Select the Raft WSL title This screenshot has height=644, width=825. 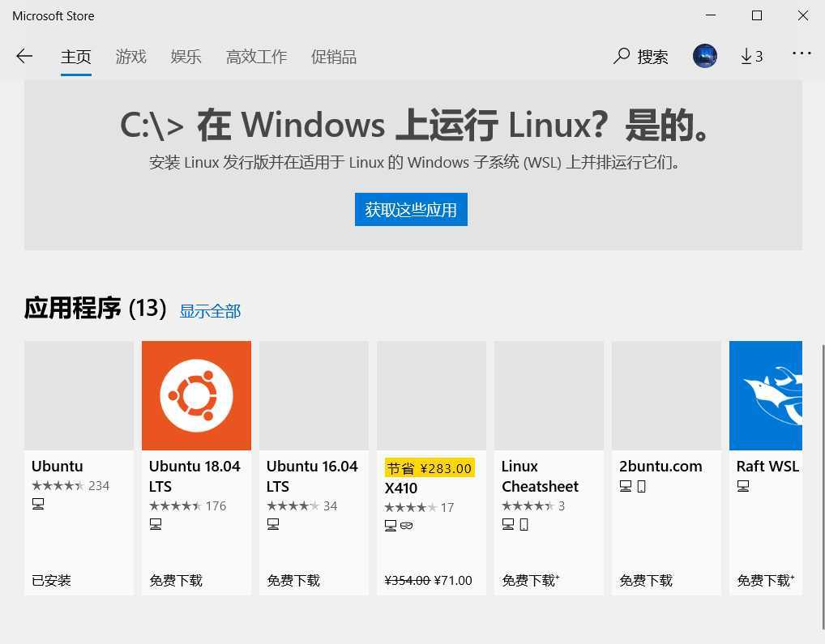767,467
